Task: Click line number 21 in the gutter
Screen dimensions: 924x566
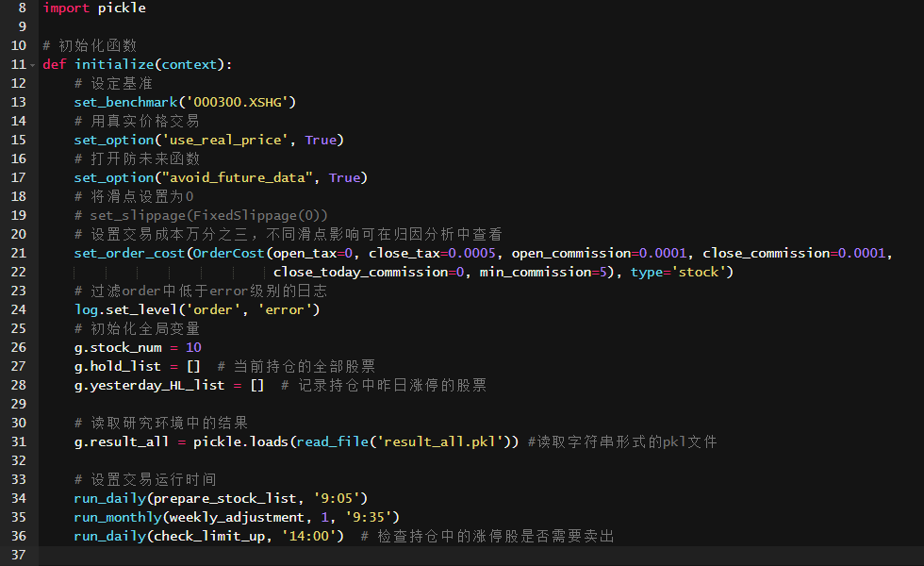Action: click(x=18, y=253)
